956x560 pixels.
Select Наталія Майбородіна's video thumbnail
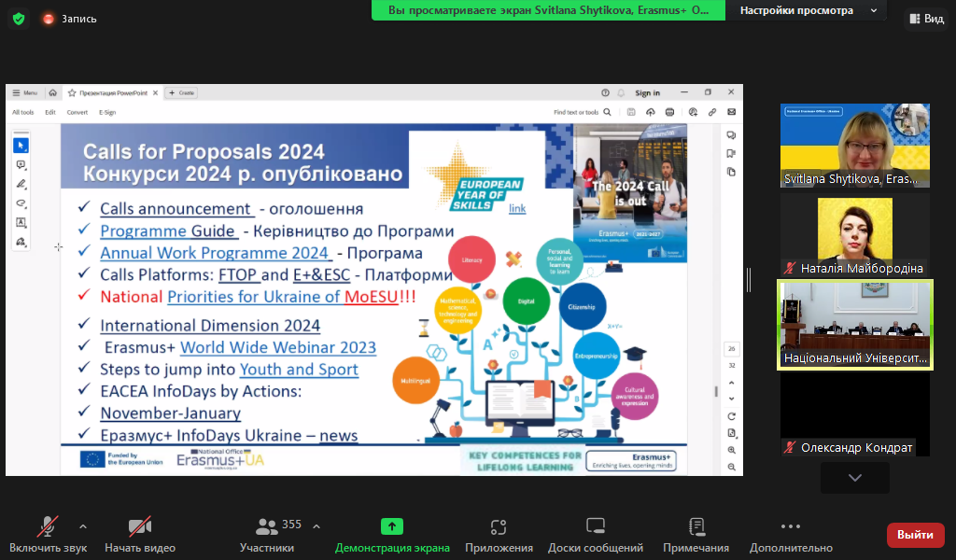coord(855,236)
